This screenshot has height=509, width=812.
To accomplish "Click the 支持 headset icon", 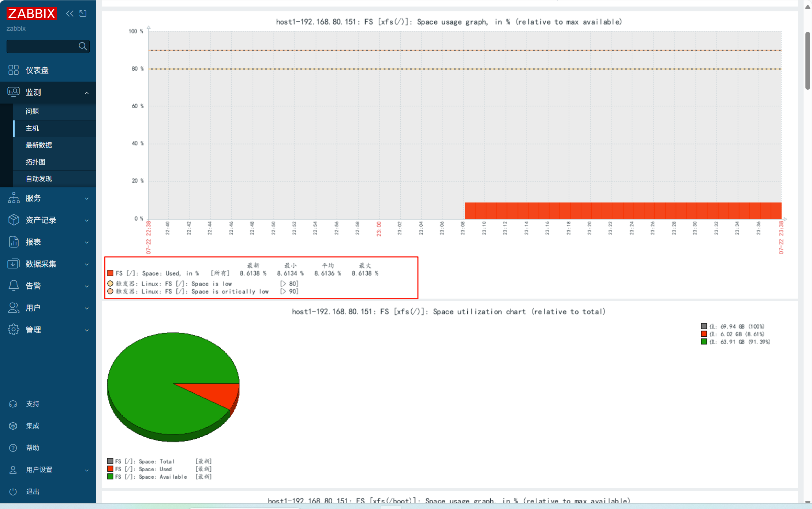I will click(x=13, y=404).
